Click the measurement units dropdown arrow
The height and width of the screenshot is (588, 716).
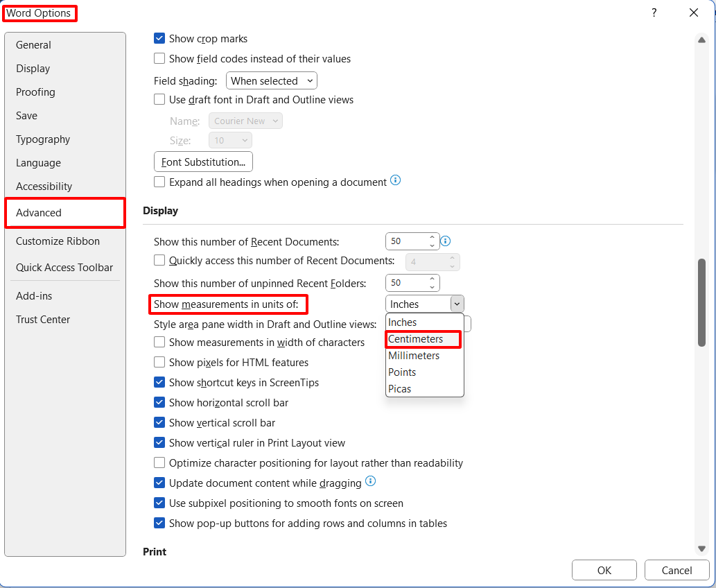pyautogui.click(x=457, y=304)
